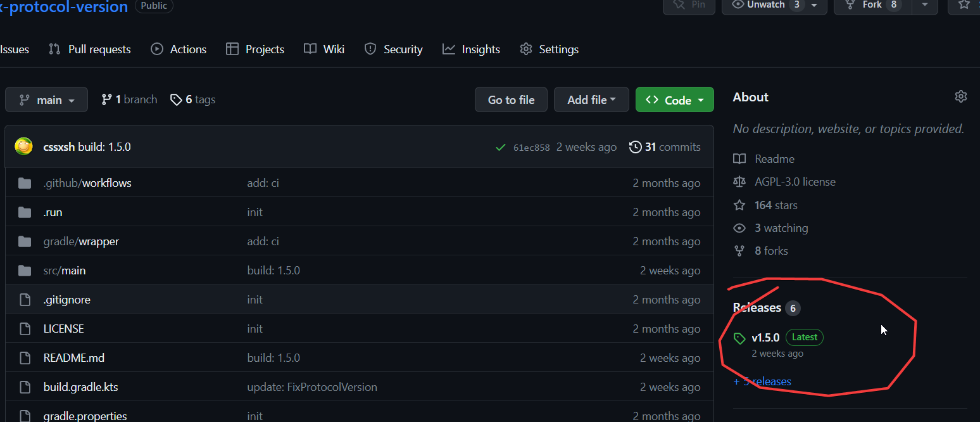The image size is (980, 422).
Task: Open the Security tab
Action: (x=393, y=49)
